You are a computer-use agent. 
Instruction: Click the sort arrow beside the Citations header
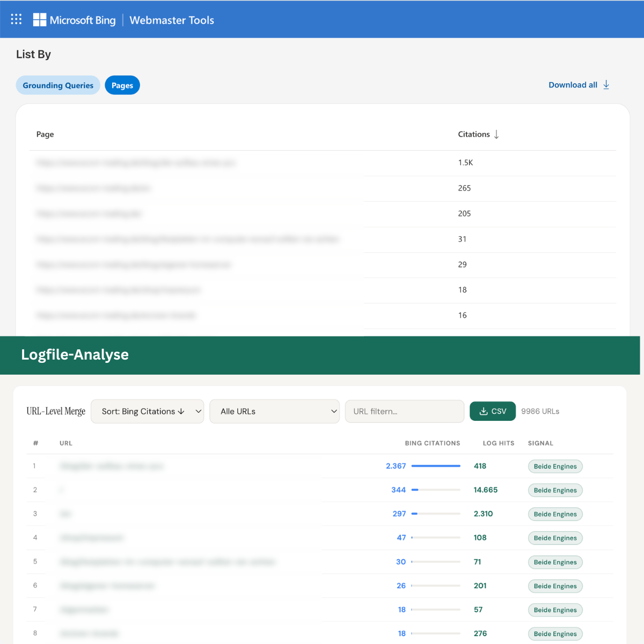tap(496, 134)
